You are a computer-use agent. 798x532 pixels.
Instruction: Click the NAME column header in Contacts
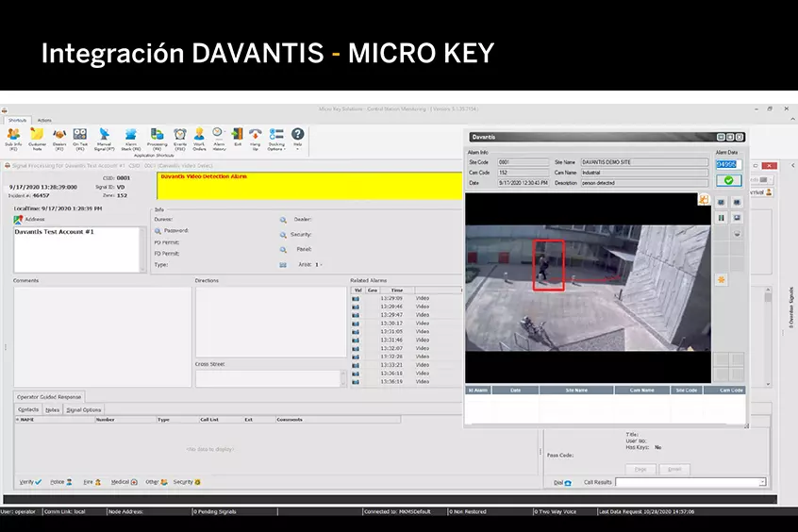[55, 420]
